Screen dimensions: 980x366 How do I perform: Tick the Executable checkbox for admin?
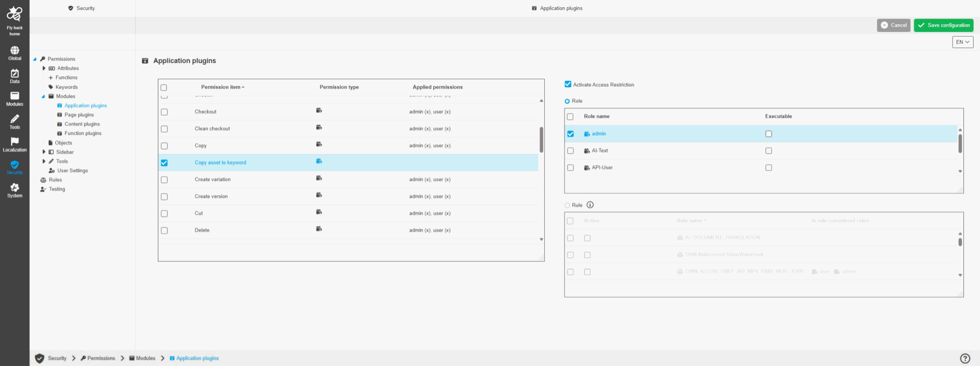click(x=768, y=134)
